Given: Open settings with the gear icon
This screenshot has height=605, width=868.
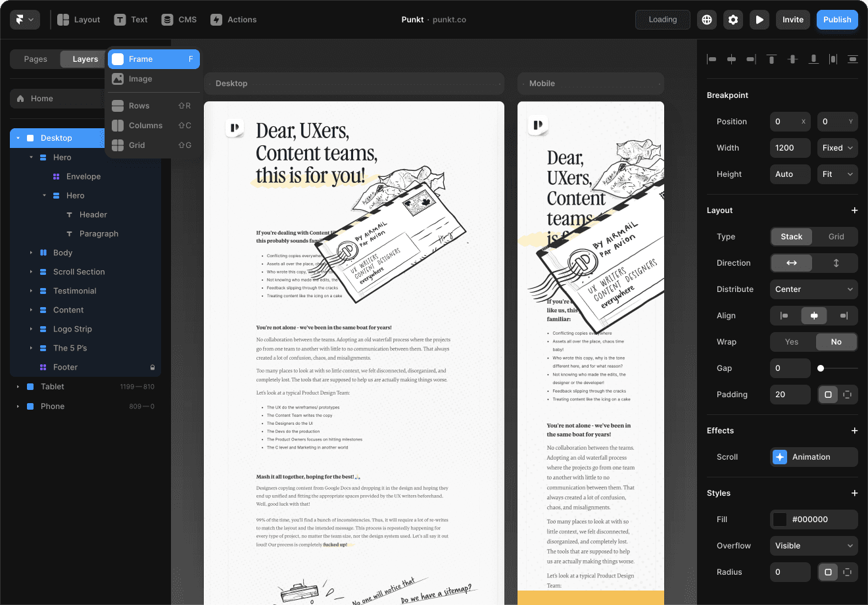Looking at the screenshot, I should 733,20.
